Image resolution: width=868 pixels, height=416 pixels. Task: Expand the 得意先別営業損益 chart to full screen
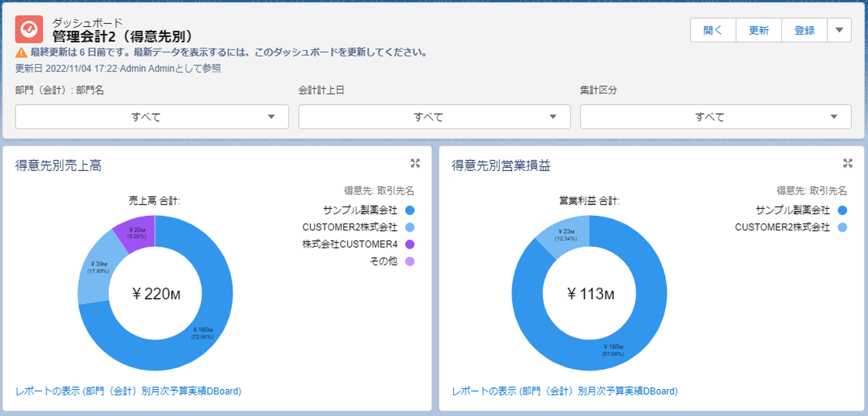(x=847, y=163)
